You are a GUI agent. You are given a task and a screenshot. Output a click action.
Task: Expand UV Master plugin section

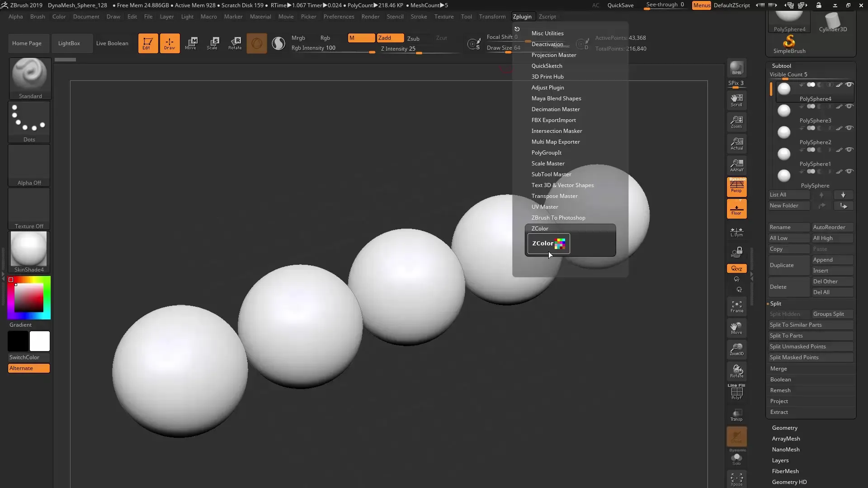tap(545, 207)
